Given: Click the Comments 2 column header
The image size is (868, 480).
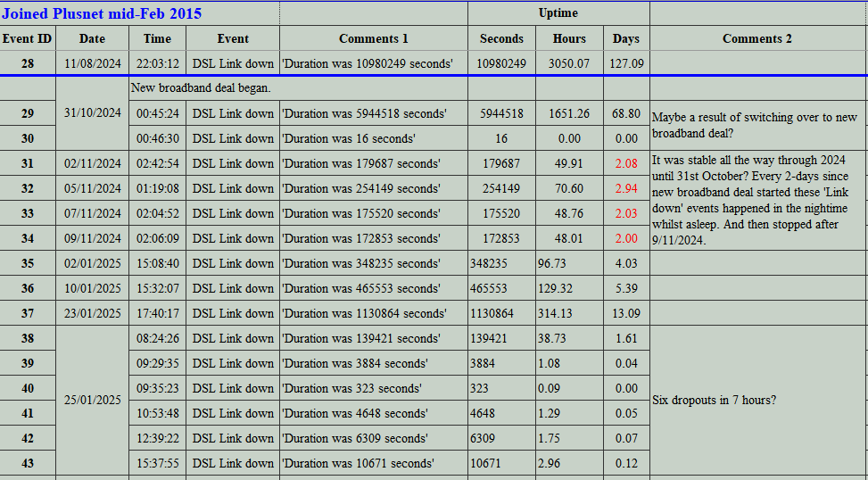Looking at the screenshot, I should point(756,38).
